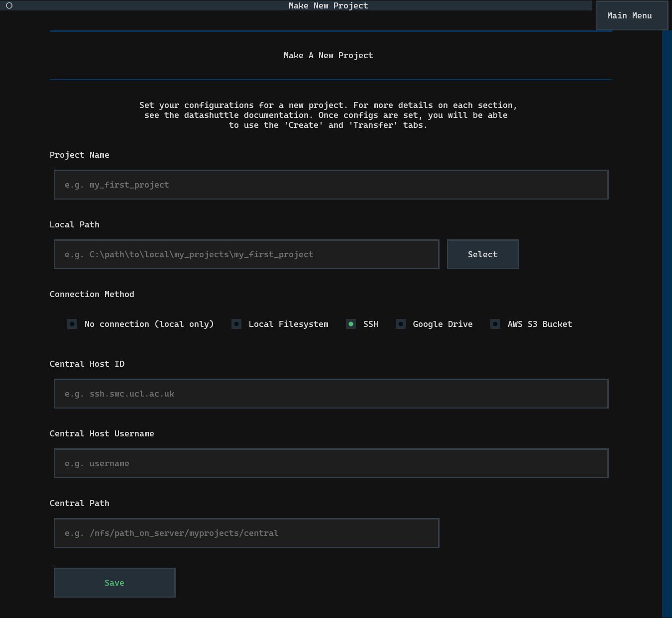
Task: Focus the Local Path input field
Action: (246, 254)
